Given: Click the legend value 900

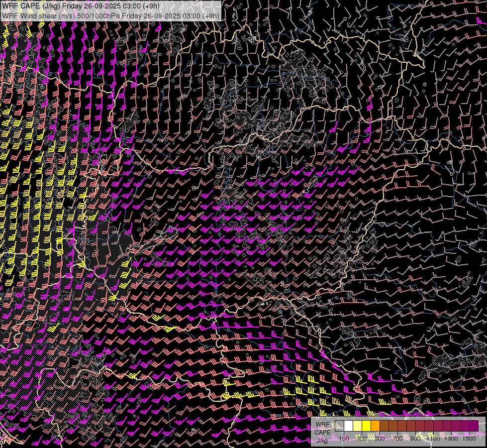Looking at the screenshot, I should point(415,439).
